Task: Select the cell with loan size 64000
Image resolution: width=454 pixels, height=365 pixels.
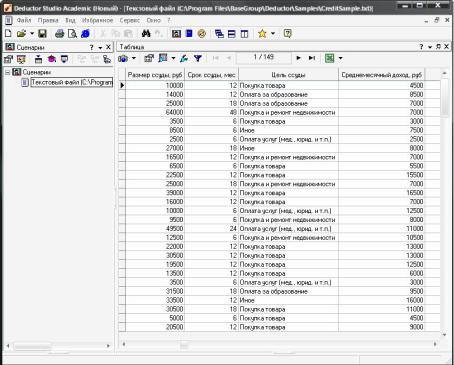Action: (x=155, y=113)
